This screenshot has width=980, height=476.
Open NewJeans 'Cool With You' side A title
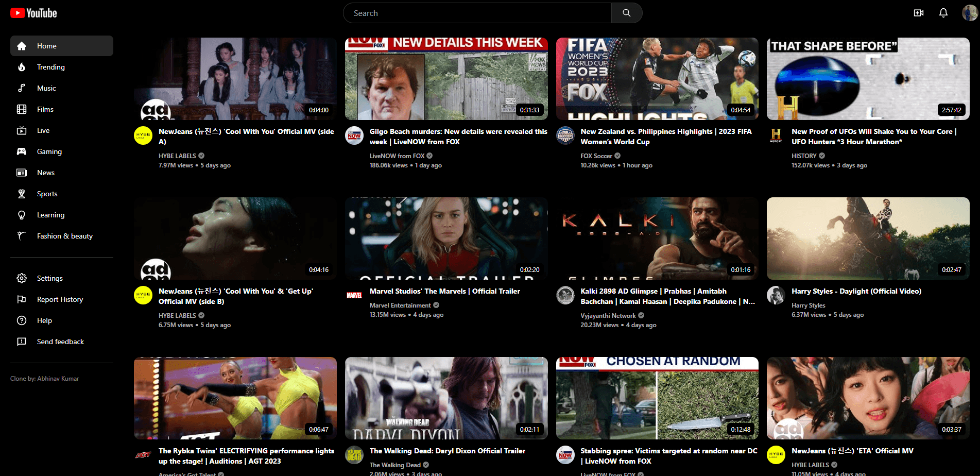[x=246, y=137]
